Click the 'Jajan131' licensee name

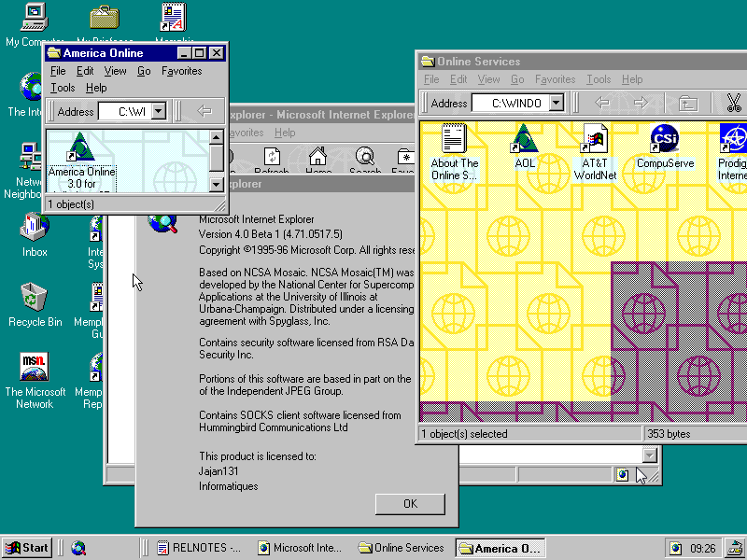[x=218, y=471]
